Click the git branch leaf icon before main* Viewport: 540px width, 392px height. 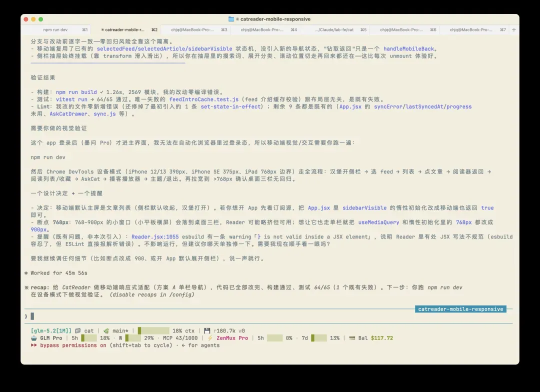click(106, 330)
